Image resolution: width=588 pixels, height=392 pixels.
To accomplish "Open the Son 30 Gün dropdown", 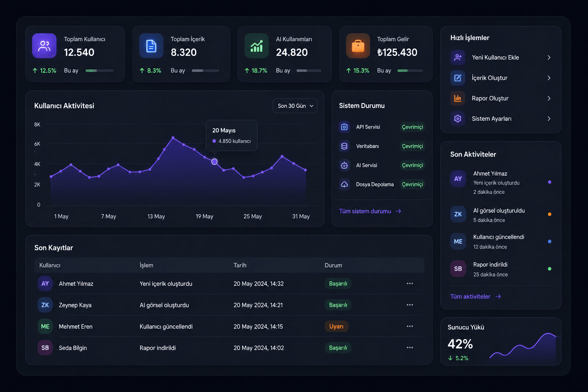I will [x=295, y=106].
